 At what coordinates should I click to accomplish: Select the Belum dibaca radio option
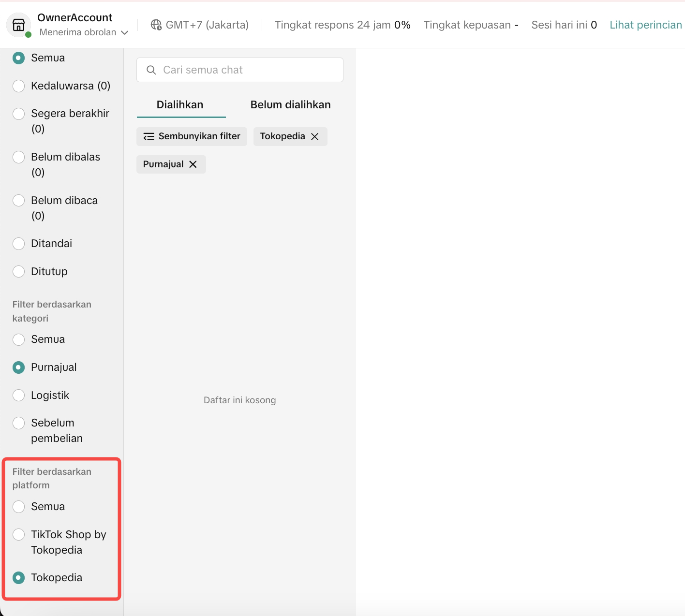pos(19,201)
